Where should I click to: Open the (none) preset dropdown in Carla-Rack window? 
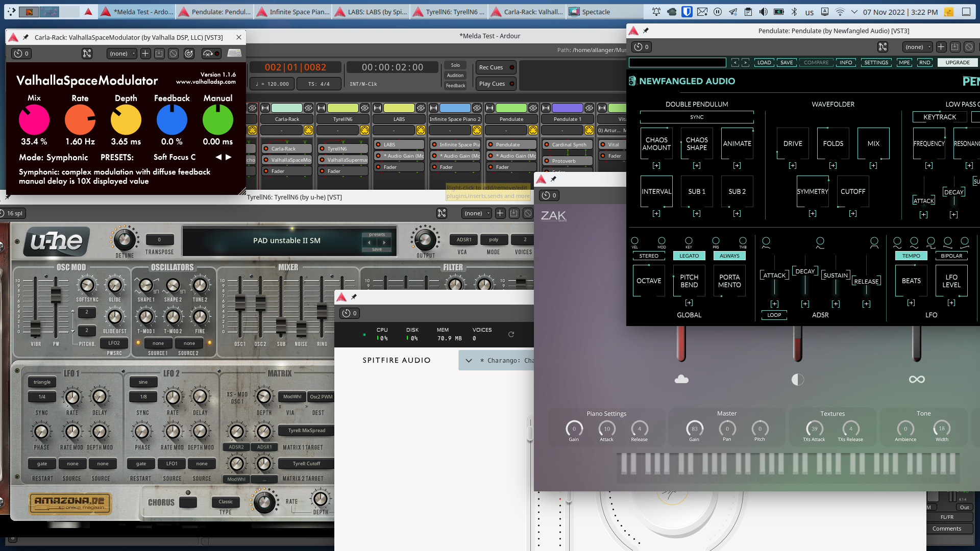(122, 54)
